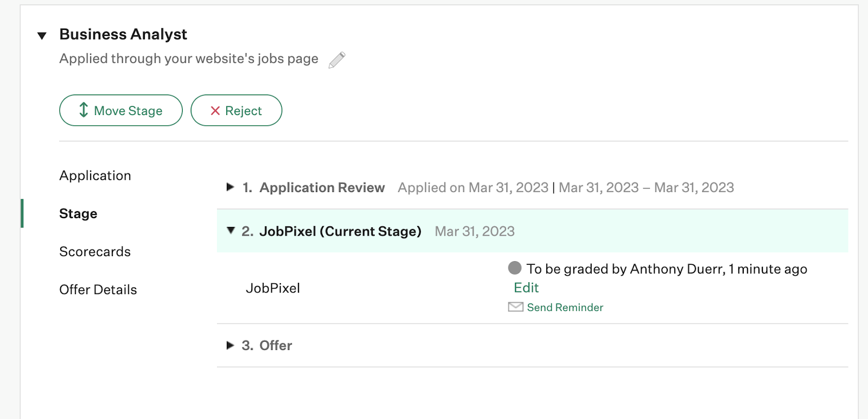The height and width of the screenshot is (419, 868).
Task: Select the Stage side tab
Action: [x=78, y=214]
